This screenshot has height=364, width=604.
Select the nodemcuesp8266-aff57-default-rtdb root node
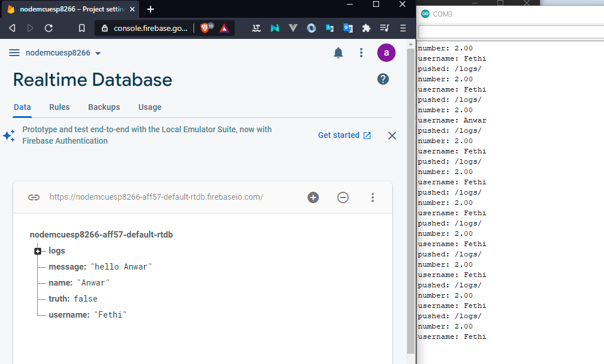pos(101,235)
